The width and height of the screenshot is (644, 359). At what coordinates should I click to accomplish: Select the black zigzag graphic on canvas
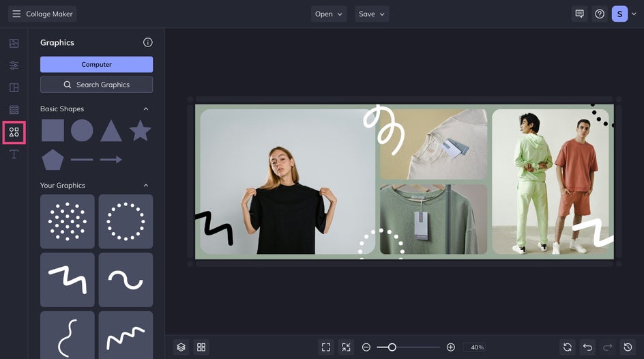coord(214,228)
